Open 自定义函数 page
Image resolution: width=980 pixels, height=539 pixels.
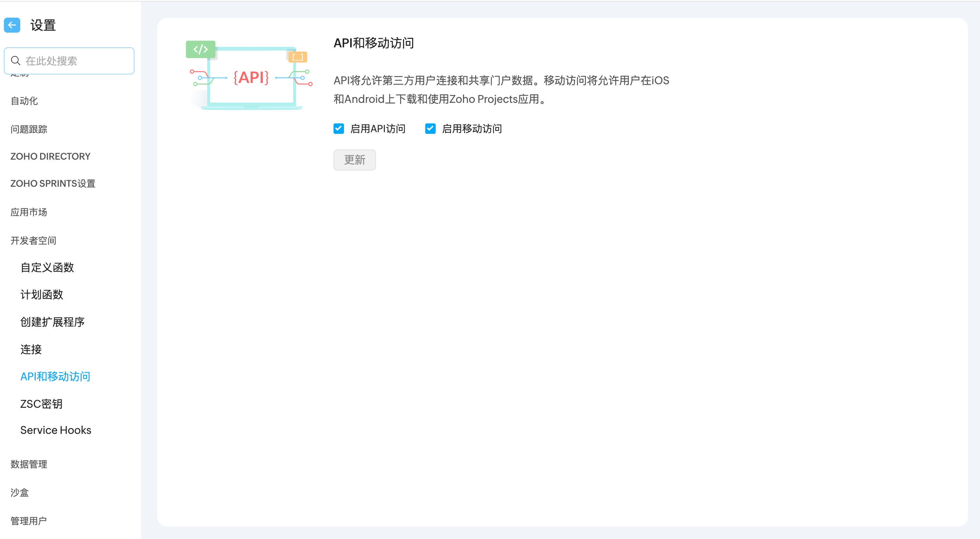coord(47,268)
